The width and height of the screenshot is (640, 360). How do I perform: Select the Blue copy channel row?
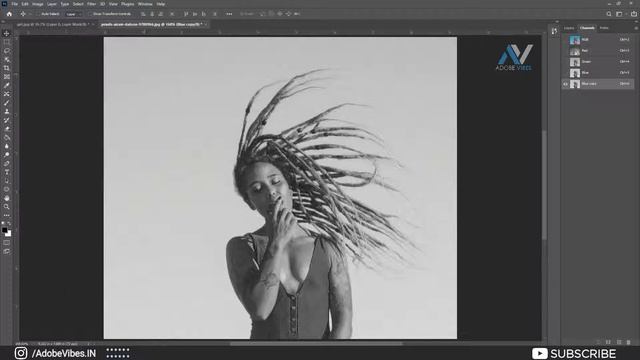click(x=598, y=84)
